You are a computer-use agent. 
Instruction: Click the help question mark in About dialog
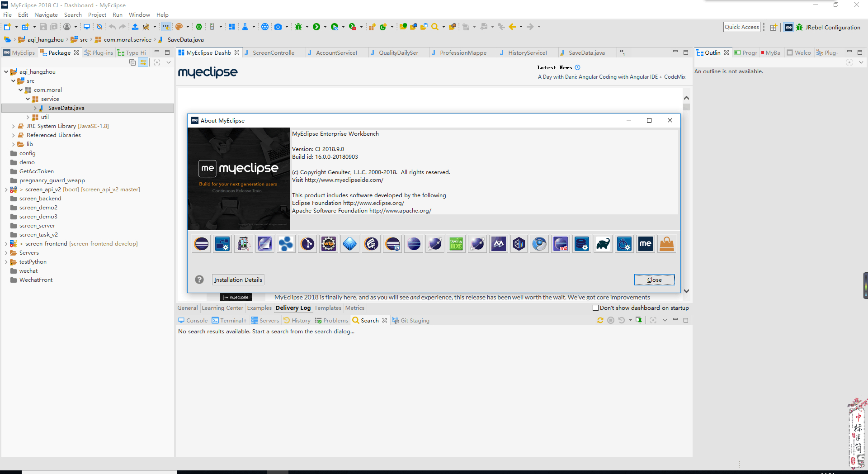(199, 280)
